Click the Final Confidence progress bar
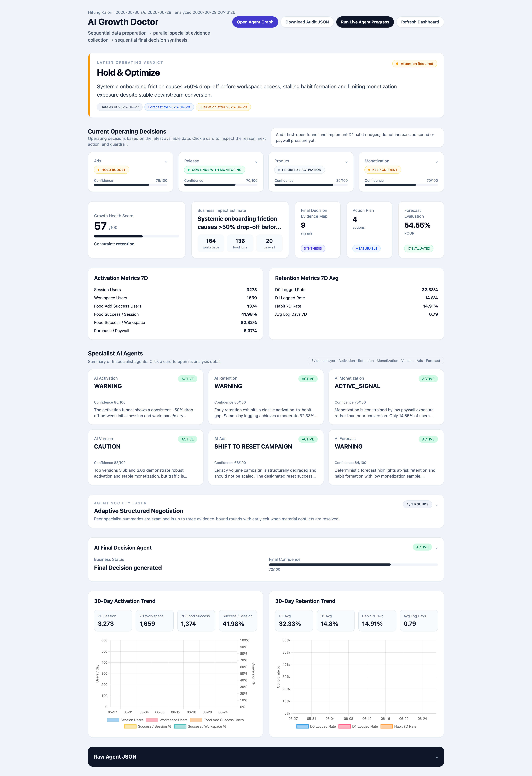 [353, 565]
